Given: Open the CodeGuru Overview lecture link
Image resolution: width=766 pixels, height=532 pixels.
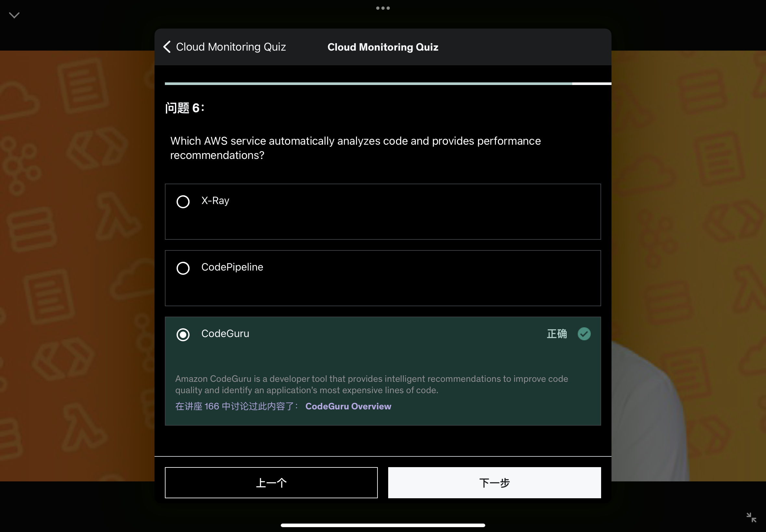Looking at the screenshot, I should point(348,406).
